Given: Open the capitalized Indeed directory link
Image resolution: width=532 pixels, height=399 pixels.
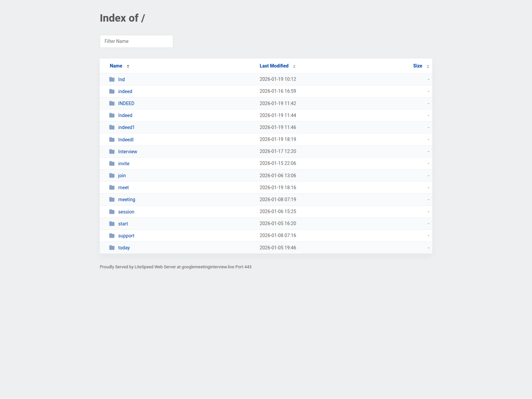Looking at the screenshot, I should click(x=125, y=115).
